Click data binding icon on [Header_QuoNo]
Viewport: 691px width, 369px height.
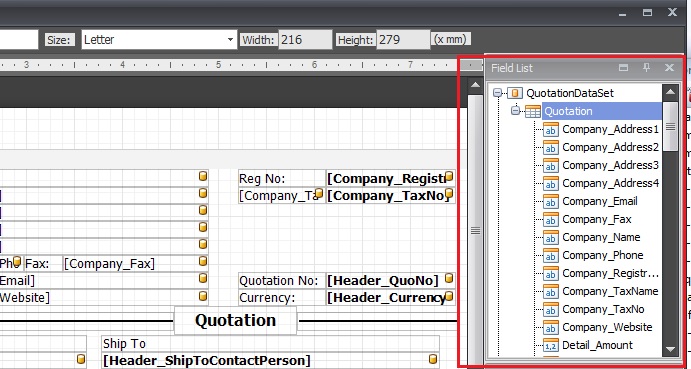click(x=449, y=278)
